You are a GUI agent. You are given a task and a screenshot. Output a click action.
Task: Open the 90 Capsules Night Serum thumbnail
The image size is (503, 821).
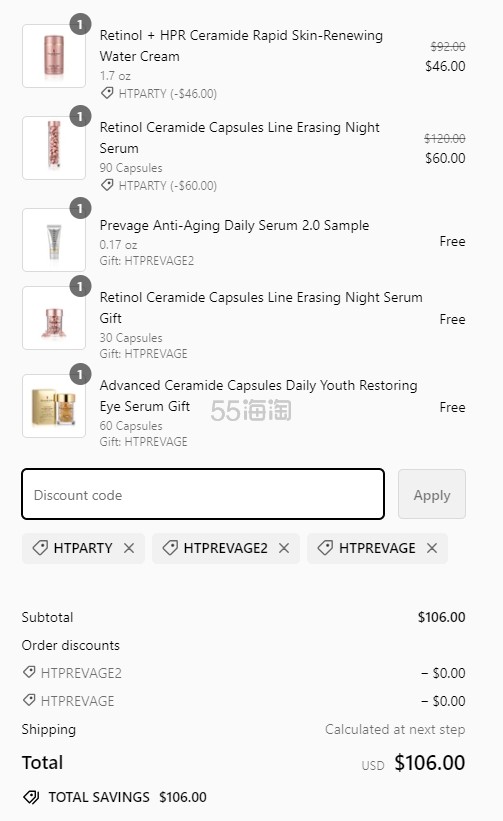pos(54,148)
